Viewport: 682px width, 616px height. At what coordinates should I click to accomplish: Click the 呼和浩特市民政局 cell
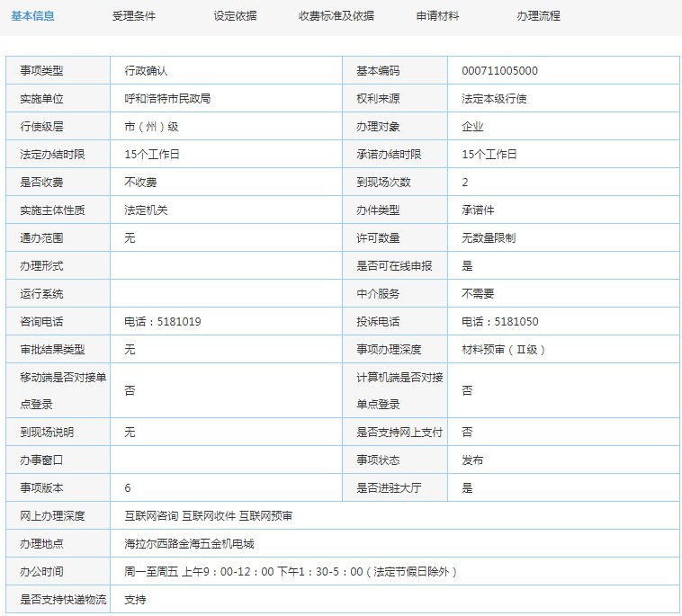pyautogui.click(x=167, y=99)
